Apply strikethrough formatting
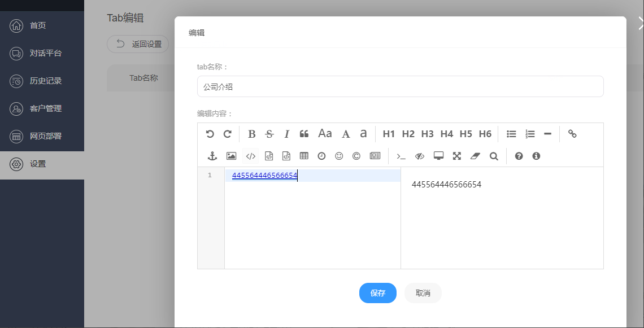This screenshot has width=644, height=328. [269, 134]
